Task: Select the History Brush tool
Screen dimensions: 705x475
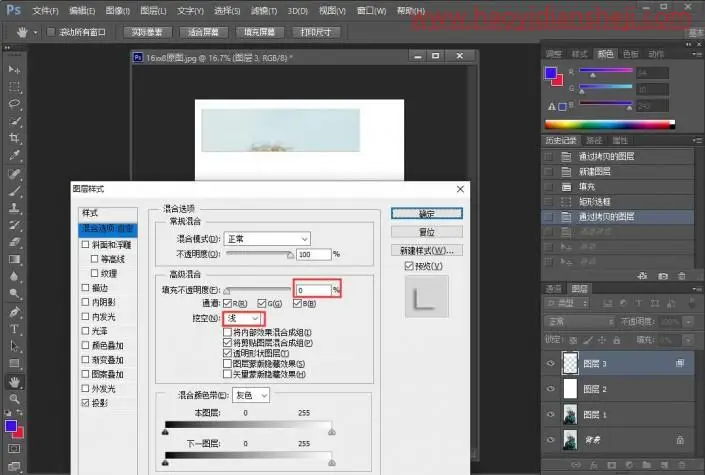Action: coord(14,225)
